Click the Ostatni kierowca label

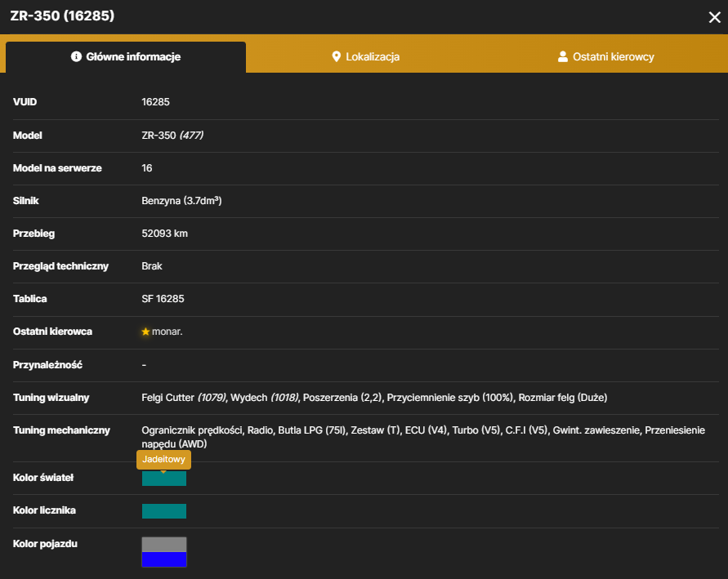52,332
